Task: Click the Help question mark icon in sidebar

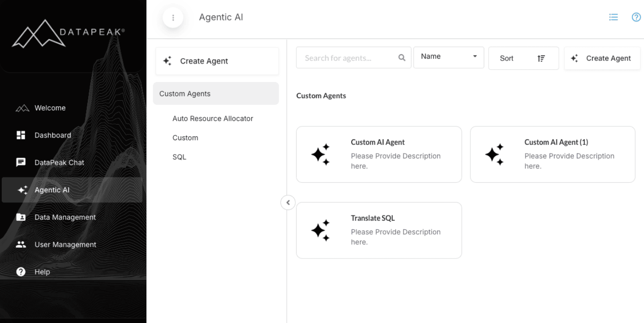Action: 21,271
